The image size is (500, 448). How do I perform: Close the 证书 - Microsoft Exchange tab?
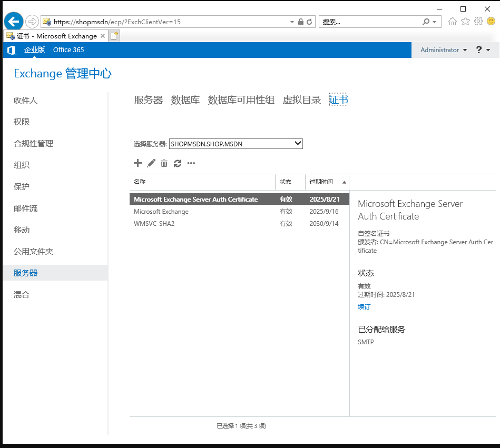click(103, 36)
